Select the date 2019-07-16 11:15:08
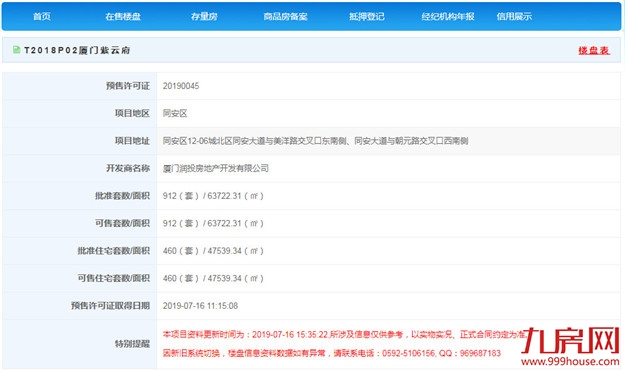Screen dimensions: 625x371 coord(200,306)
